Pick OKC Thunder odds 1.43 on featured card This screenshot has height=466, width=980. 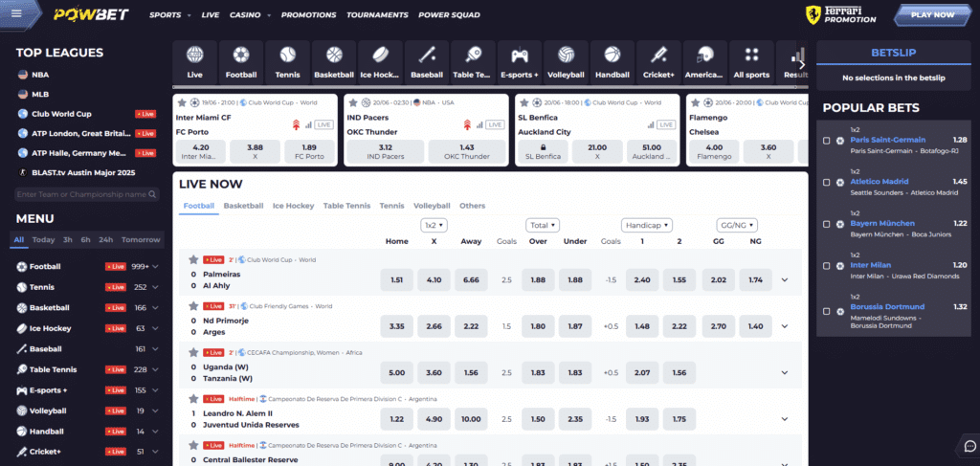pyautogui.click(x=467, y=152)
